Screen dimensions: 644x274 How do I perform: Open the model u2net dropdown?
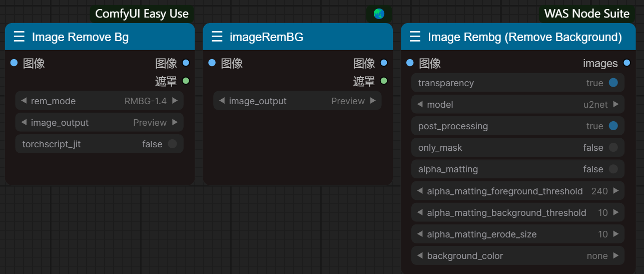coord(517,105)
